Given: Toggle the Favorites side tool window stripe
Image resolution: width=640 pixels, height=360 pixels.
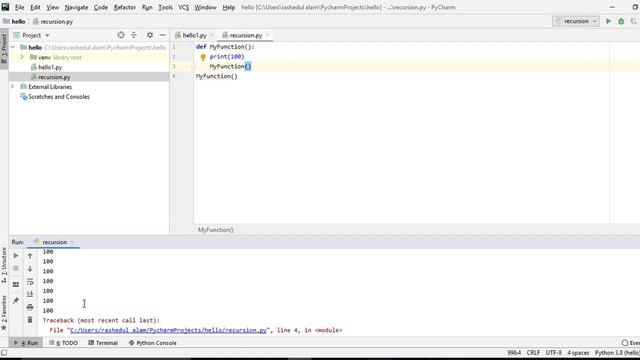Looking at the screenshot, I should 4,313.
